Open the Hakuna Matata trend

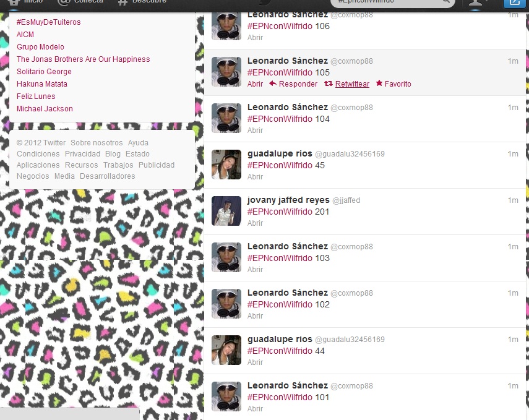coord(42,84)
